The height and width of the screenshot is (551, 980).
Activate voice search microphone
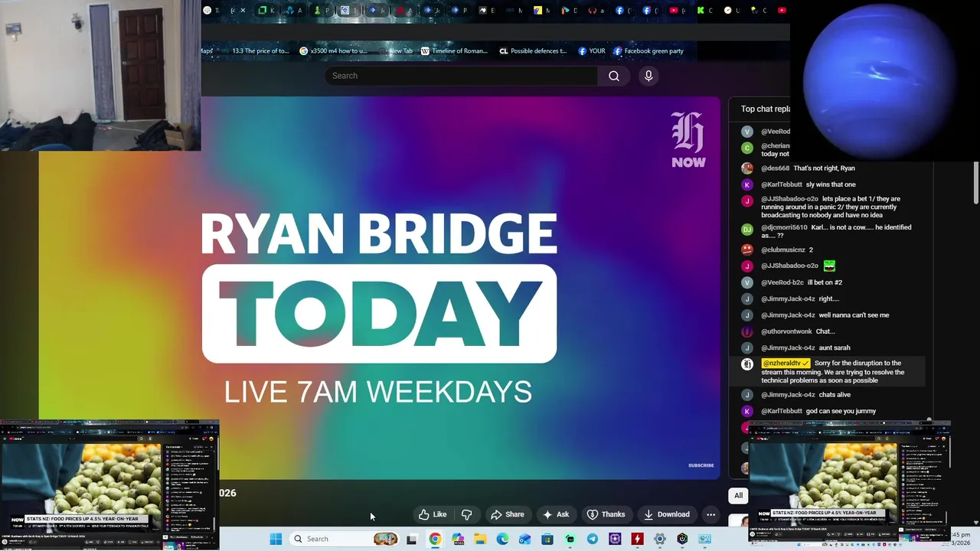coord(648,76)
